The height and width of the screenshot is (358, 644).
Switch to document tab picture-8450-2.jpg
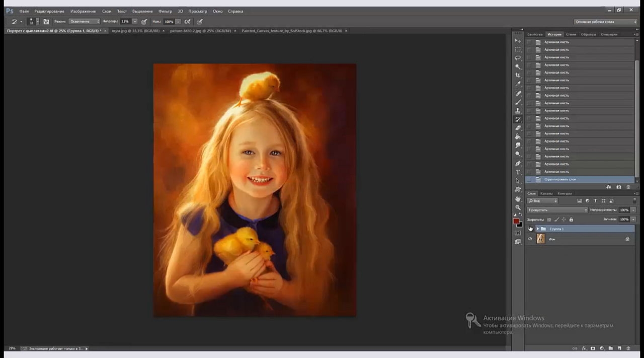click(200, 31)
